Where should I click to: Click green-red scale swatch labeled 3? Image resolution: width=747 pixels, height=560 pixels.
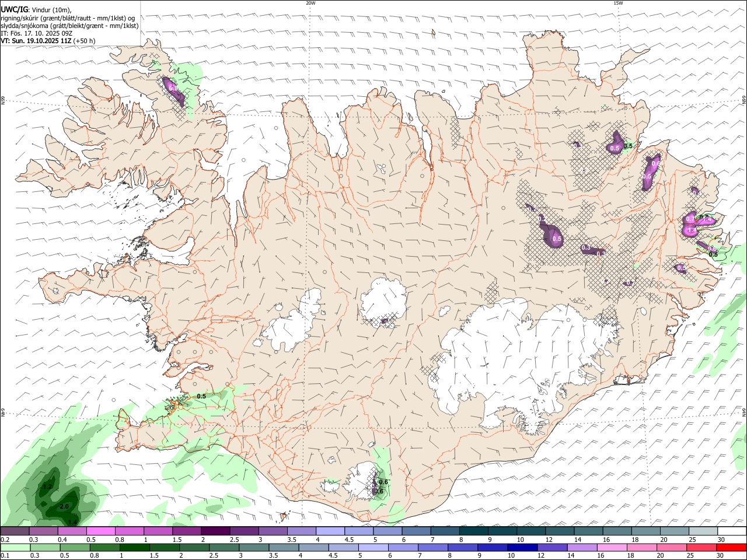[x=254, y=548]
